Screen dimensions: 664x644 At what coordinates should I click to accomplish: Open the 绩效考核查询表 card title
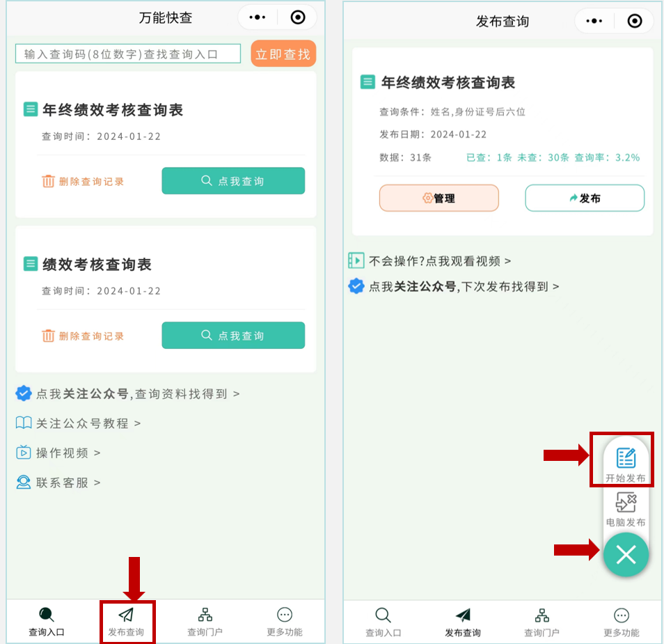(x=97, y=265)
